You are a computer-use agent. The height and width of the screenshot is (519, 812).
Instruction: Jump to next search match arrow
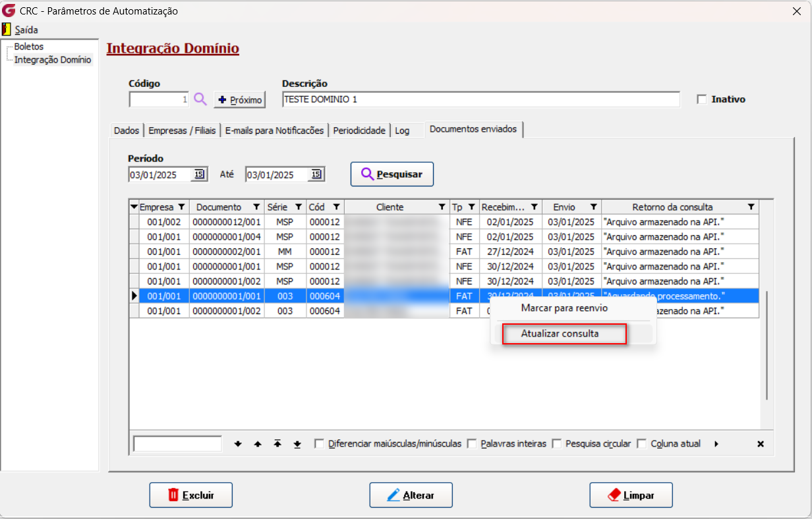coord(238,444)
